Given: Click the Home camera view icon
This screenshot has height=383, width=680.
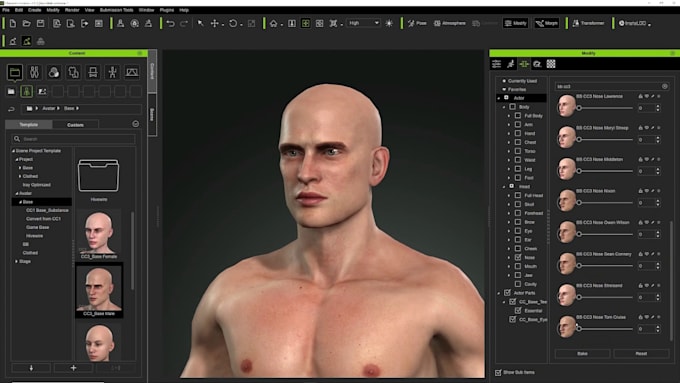Looking at the screenshot, I should point(273,23).
